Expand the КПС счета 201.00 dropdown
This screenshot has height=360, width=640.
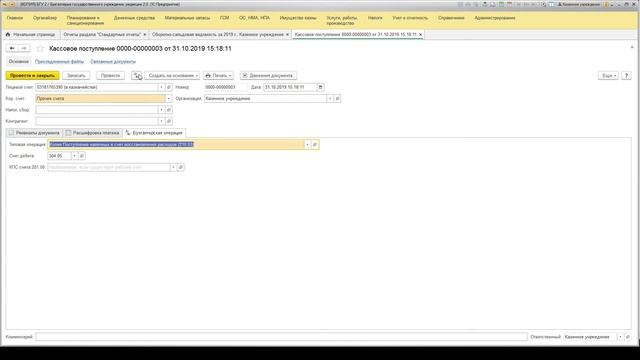173,167
